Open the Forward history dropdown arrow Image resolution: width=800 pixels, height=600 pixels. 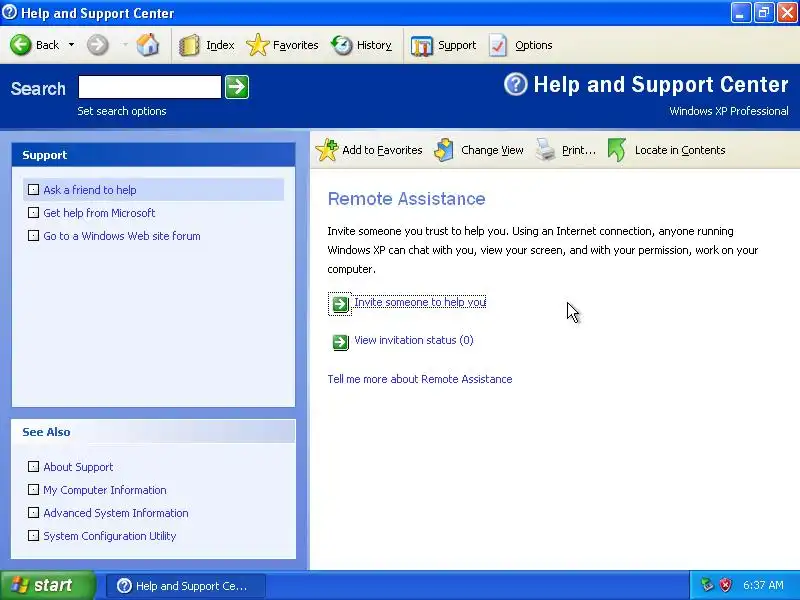point(125,45)
